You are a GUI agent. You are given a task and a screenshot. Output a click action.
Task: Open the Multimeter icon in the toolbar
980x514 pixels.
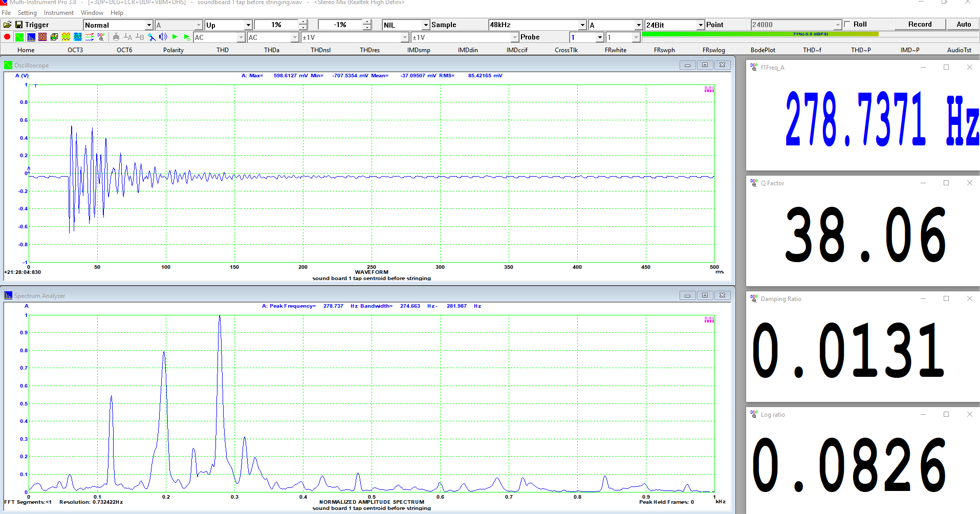[x=42, y=37]
